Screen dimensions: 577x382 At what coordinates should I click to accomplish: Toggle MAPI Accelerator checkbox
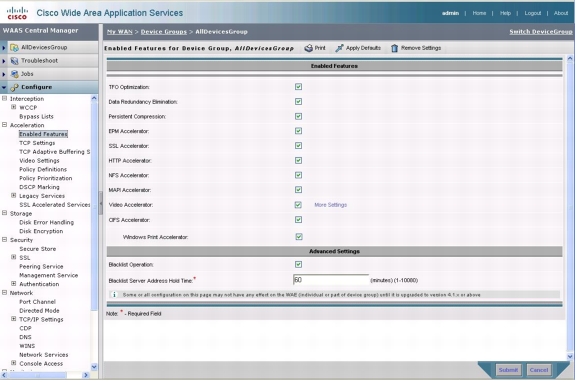tap(298, 190)
